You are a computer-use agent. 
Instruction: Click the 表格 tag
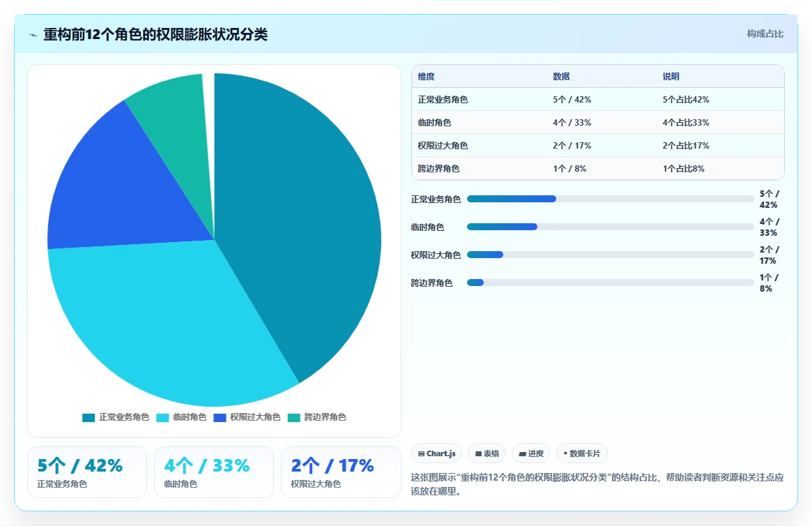pos(487,453)
